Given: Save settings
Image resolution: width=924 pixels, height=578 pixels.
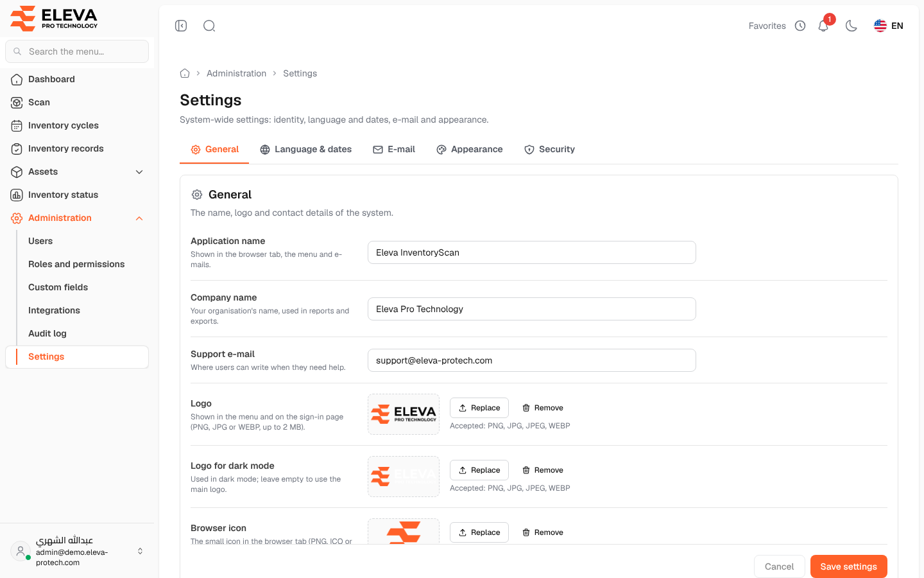Looking at the screenshot, I should point(849,566).
